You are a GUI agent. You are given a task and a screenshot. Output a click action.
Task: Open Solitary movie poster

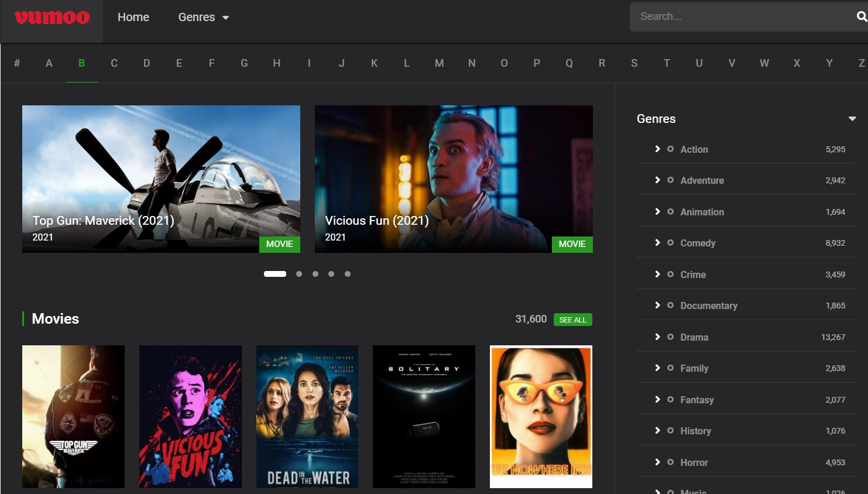pyautogui.click(x=424, y=417)
